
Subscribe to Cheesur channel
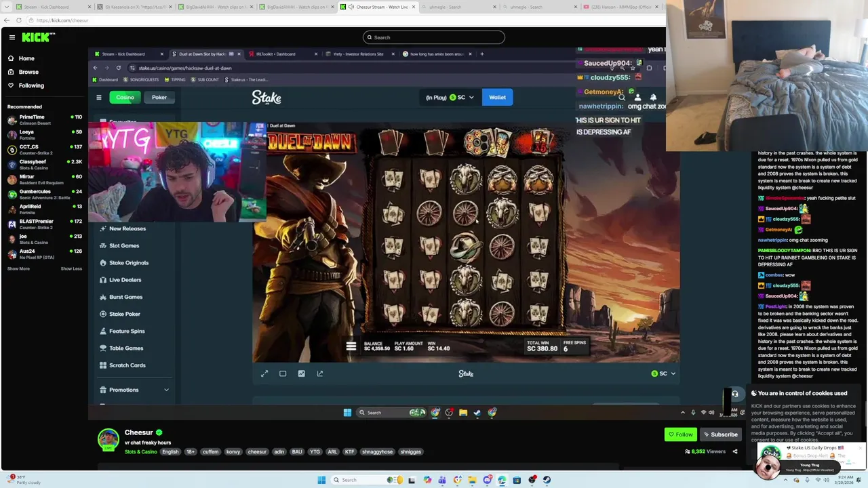(x=720, y=434)
